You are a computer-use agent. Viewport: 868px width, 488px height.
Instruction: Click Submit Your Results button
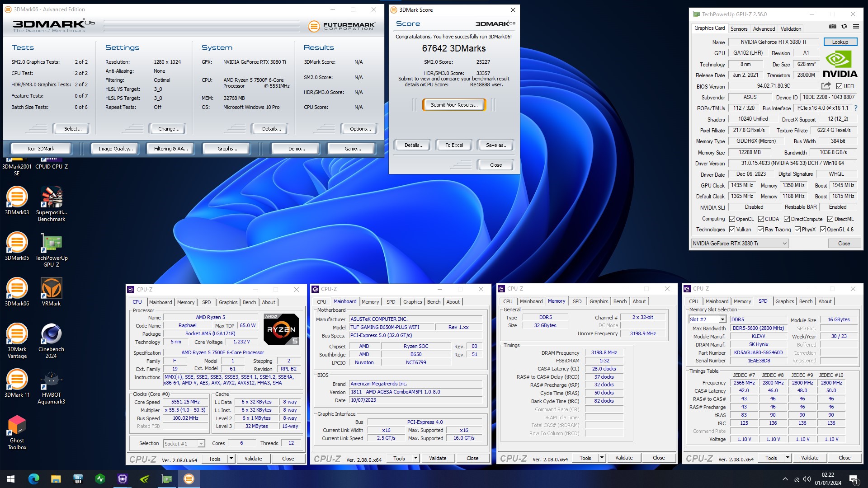pyautogui.click(x=454, y=105)
